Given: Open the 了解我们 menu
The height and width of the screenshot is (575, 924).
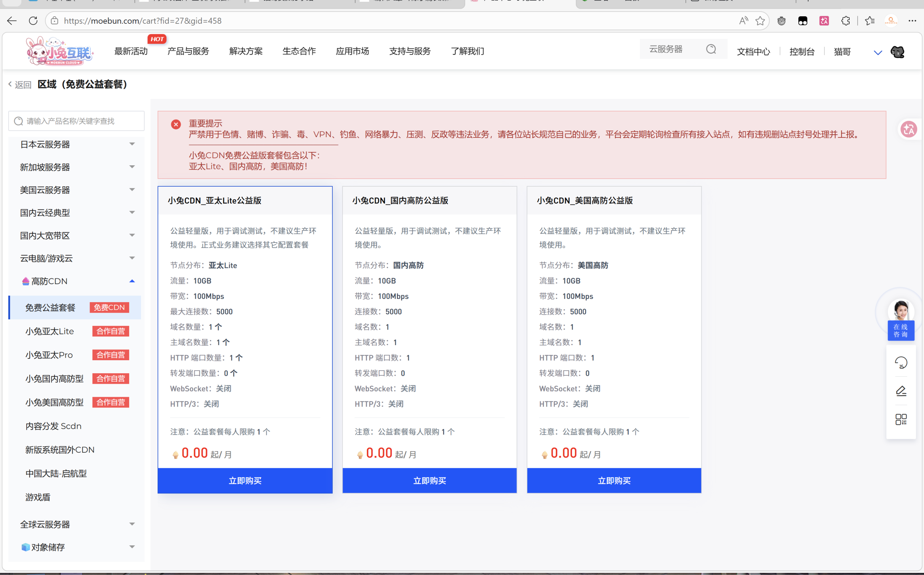Looking at the screenshot, I should [x=467, y=51].
